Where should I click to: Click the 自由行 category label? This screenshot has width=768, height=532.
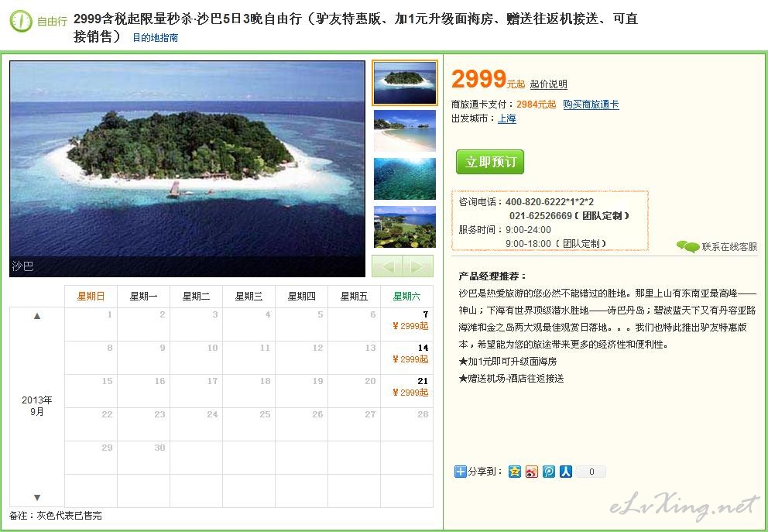52,22
